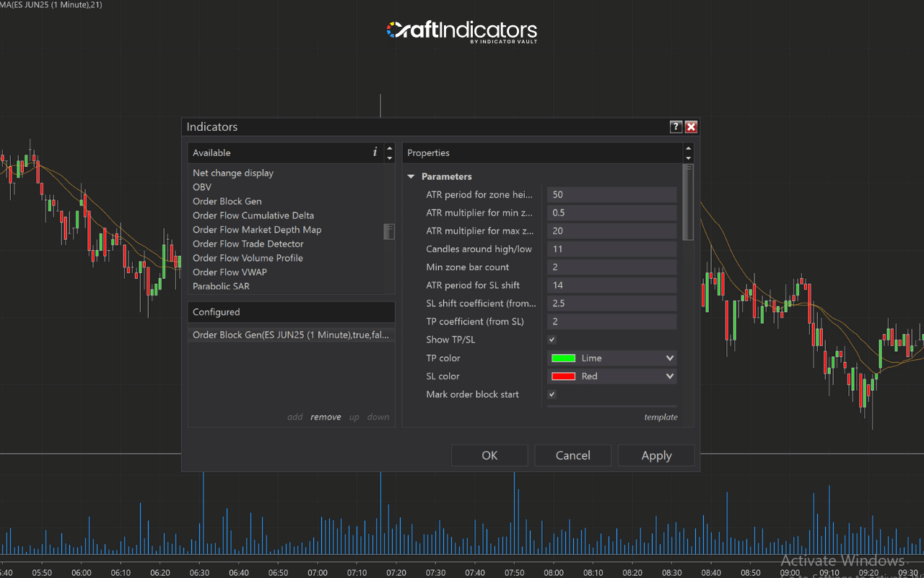The image size is (924, 578).
Task: Click the ATR period for zone height field
Action: pyautogui.click(x=611, y=194)
